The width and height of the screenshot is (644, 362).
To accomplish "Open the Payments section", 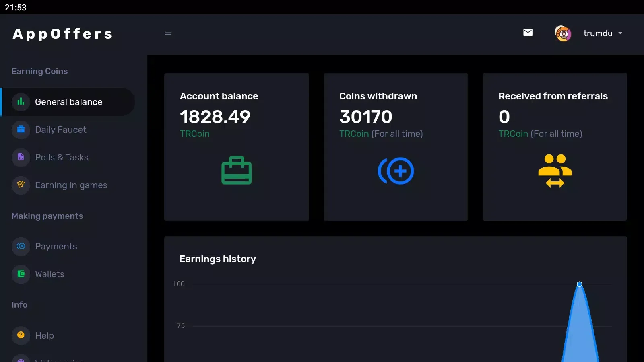I will tap(56, 247).
